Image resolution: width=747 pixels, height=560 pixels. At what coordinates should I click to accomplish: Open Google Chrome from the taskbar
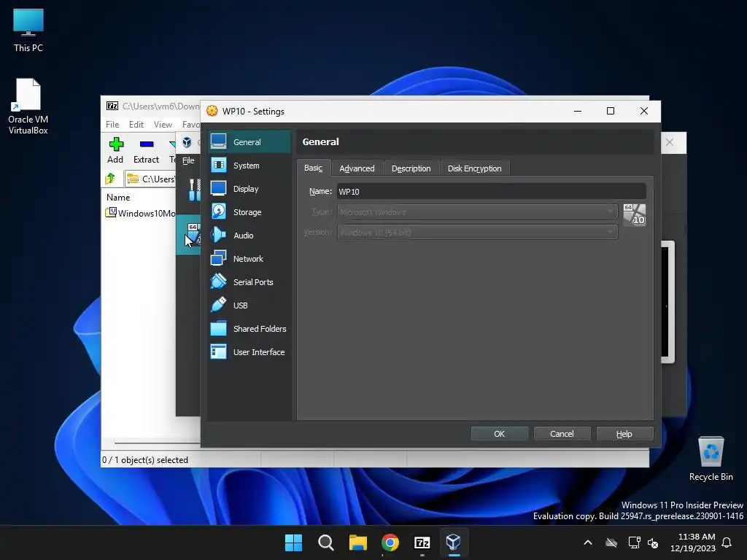(x=390, y=542)
